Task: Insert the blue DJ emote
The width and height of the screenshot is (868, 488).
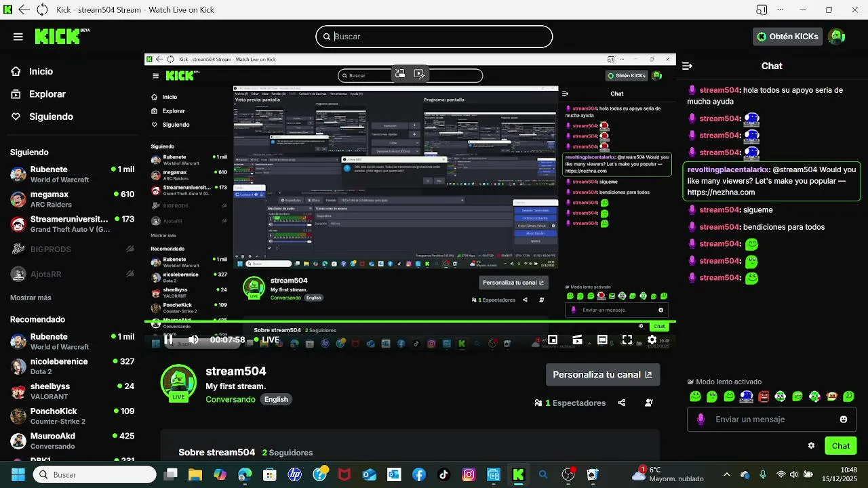Action: point(746,396)
